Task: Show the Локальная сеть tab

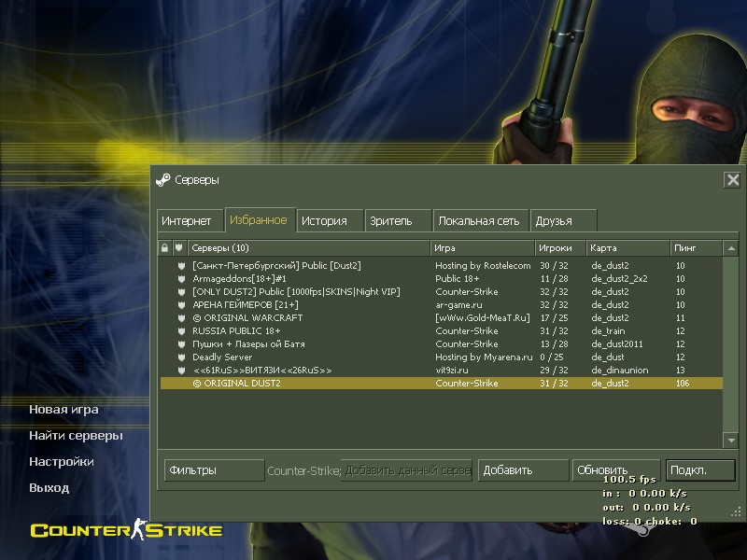Action: [481, 221]
